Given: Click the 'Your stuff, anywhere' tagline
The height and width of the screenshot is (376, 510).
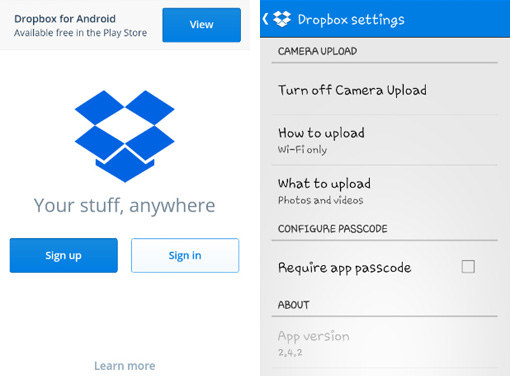Looking at the screenshot, I should tap(124, 205).
